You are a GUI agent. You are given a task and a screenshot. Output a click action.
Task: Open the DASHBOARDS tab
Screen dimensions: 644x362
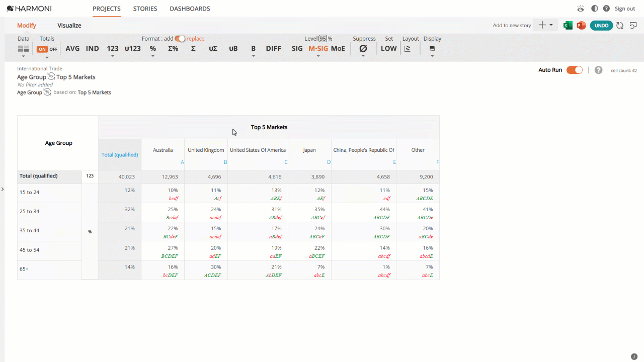click(x=190, y=9)
